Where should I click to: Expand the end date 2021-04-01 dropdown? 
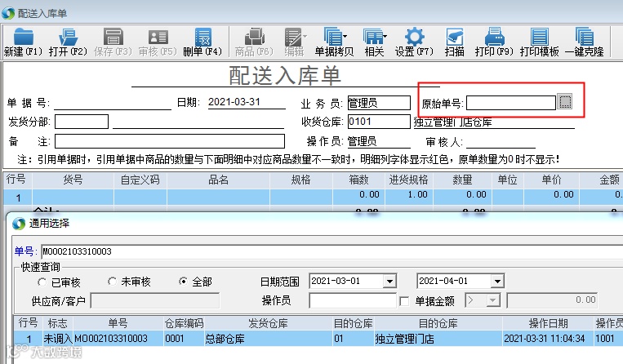pyautogui.click(x=497, y=281)
